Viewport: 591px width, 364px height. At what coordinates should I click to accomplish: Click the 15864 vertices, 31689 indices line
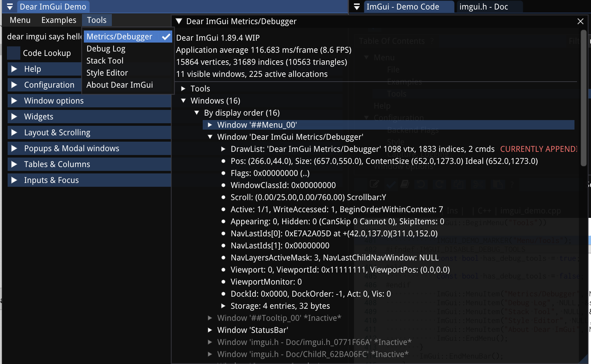pos(262,62)
